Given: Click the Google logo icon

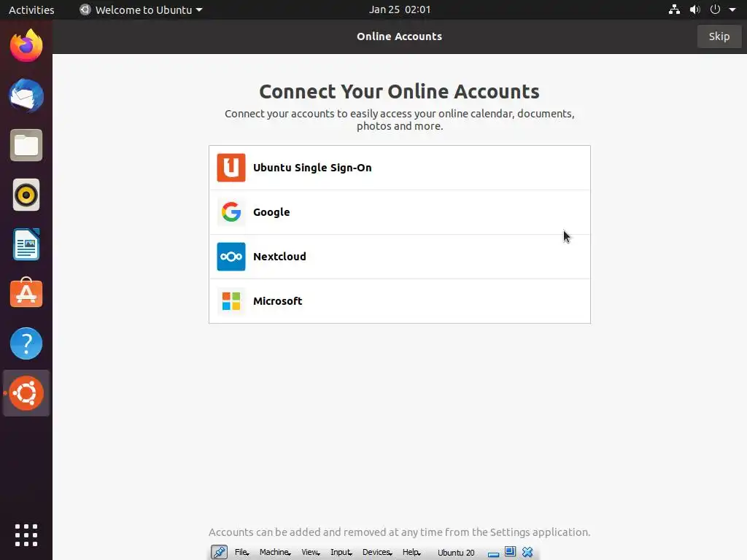Looking at the screenshot, I should click(231, 212).
